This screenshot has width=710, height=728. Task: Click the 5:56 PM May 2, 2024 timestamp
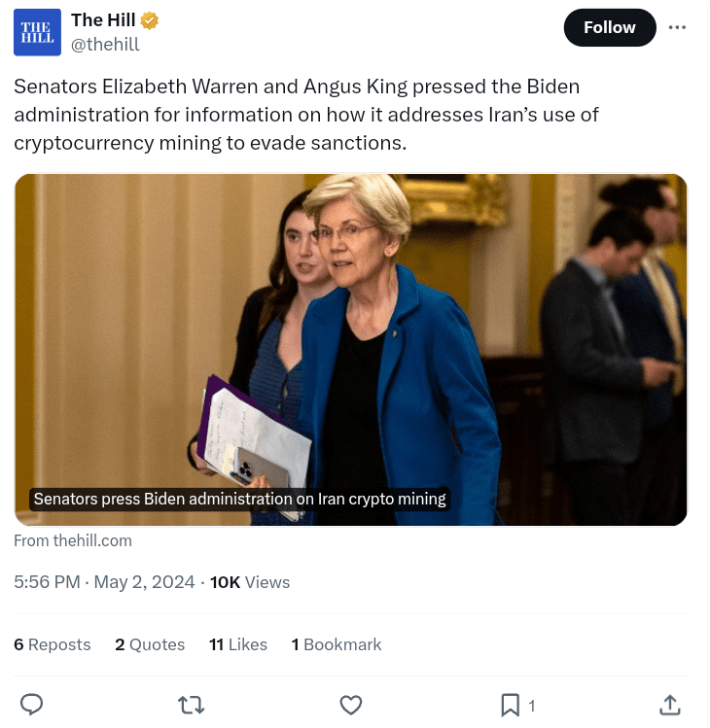(x=104, y=582)
